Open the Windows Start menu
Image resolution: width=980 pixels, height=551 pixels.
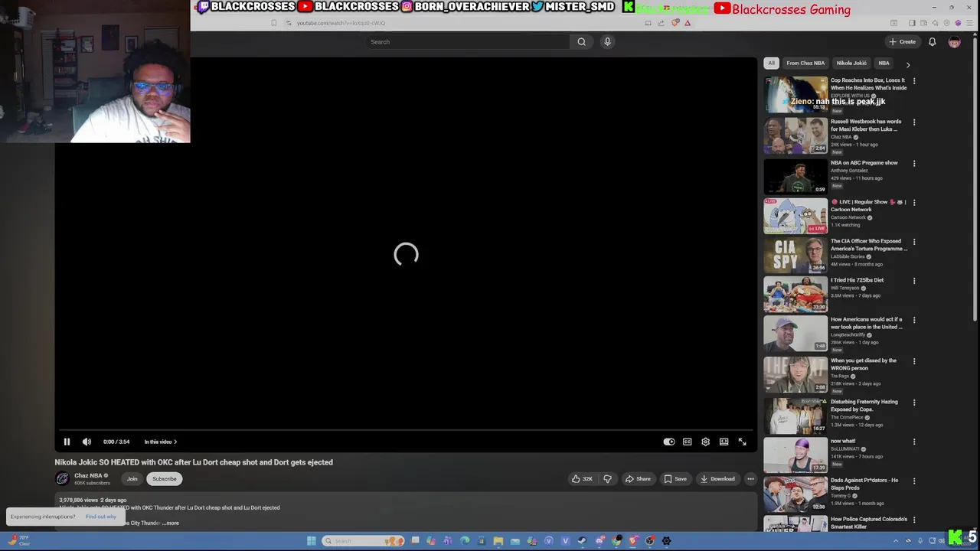(x=312, y=541)
